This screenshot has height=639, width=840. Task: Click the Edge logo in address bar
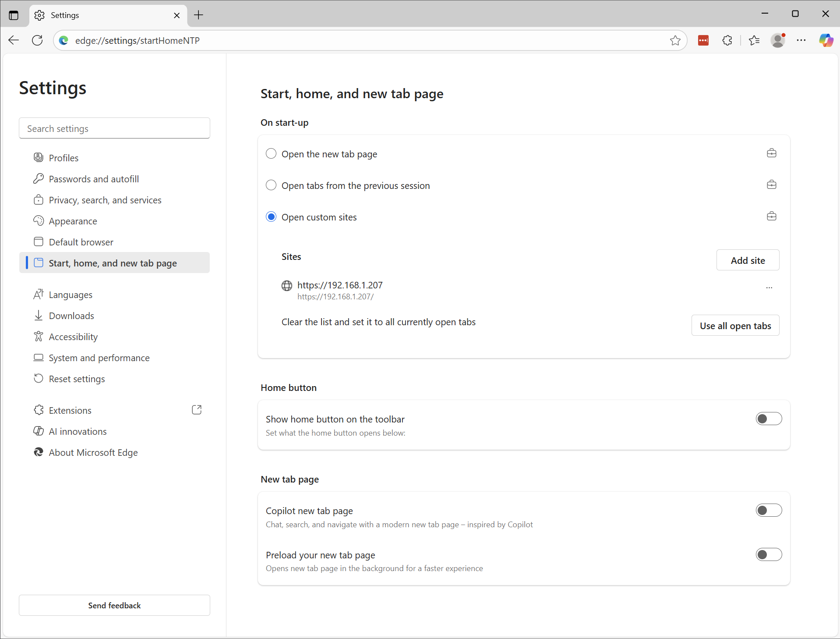[x=64, y=40]
